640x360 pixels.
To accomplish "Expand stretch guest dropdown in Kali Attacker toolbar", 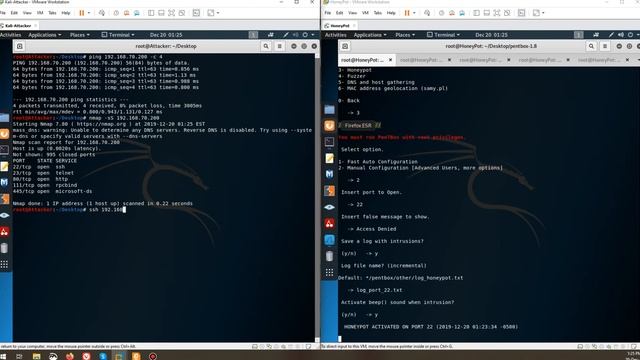I will 218,13.
